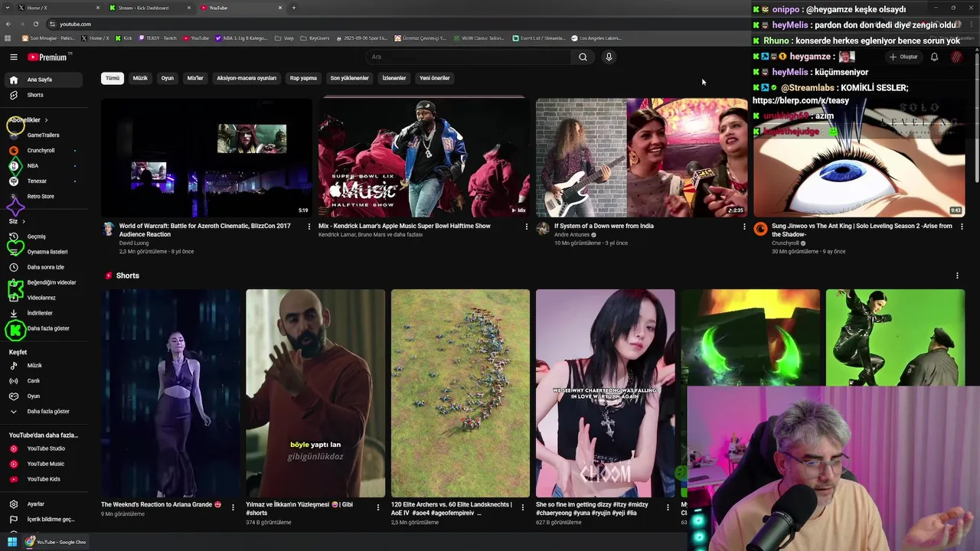The width and height of the screenshot is (980, 551).
Task: Expand the Abonelikler section
Action: point(29,120)
